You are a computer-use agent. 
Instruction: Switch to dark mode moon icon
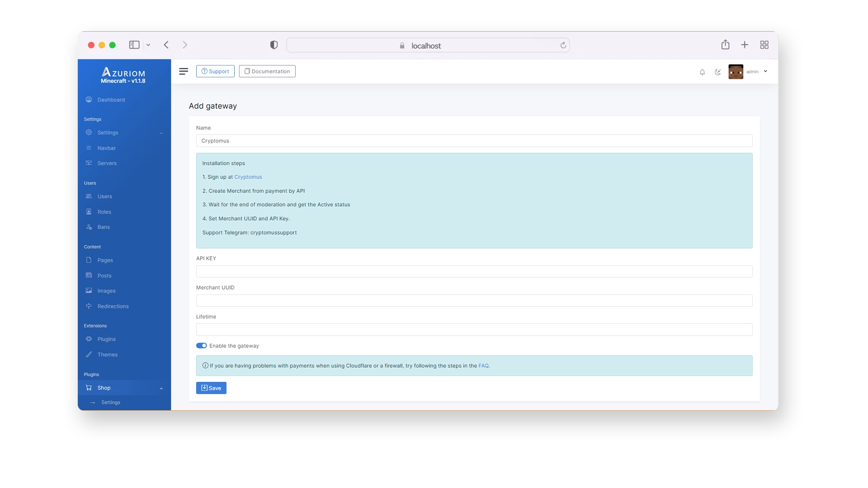717,72
